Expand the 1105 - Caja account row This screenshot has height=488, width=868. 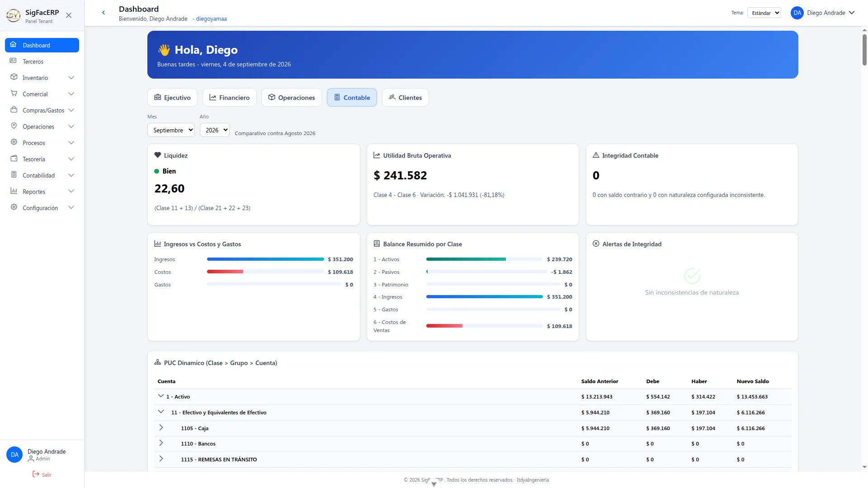[x=161, y=427]
